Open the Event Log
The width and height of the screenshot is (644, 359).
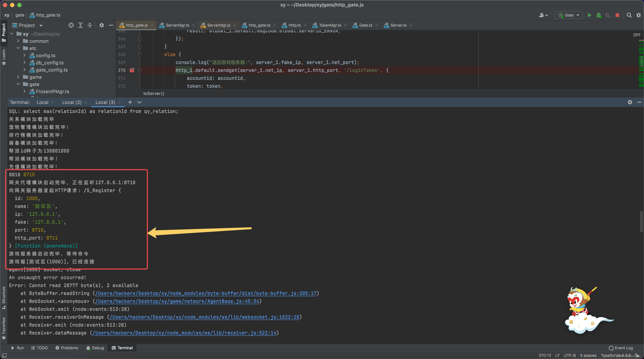pos(621,348)
